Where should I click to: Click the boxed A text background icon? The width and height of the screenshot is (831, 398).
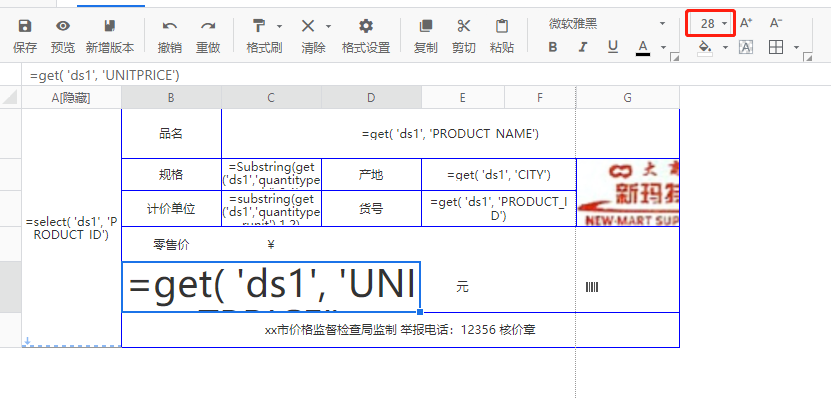746,48
